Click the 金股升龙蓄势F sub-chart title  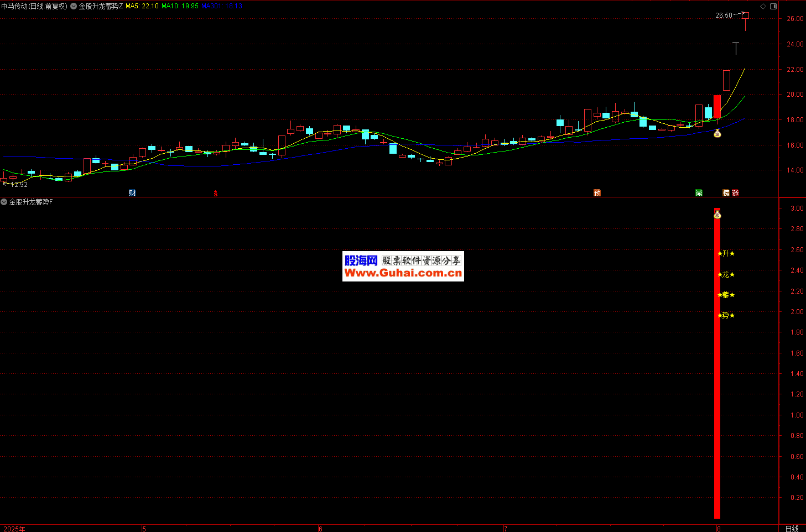31,202
